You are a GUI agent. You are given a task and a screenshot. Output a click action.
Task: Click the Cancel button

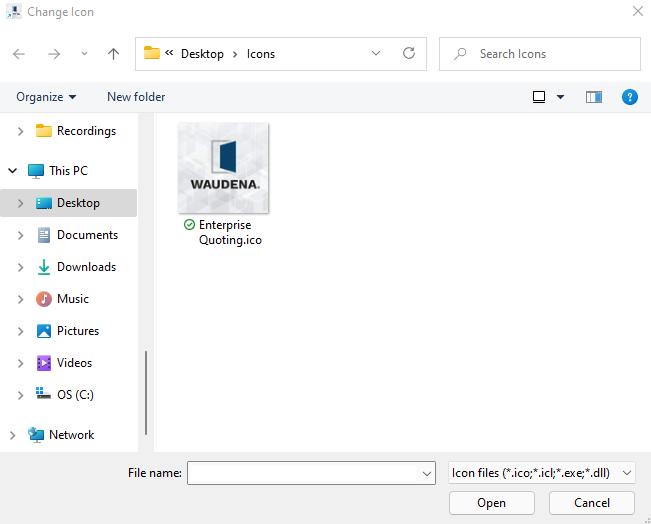(592, 503)
